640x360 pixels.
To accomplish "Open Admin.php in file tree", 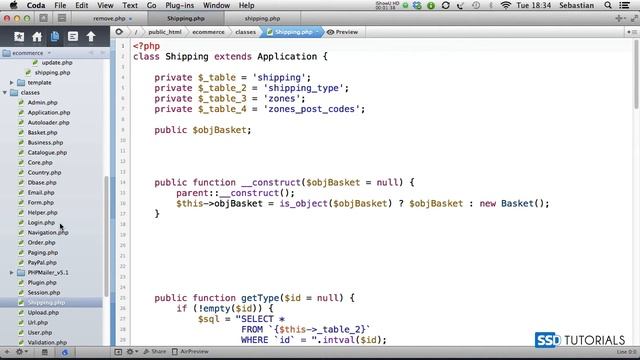I will coord(42,102).
